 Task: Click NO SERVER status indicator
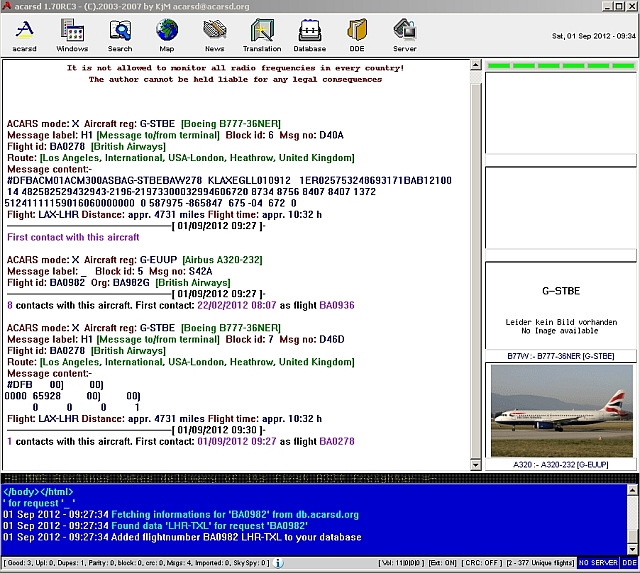(598, 563)
